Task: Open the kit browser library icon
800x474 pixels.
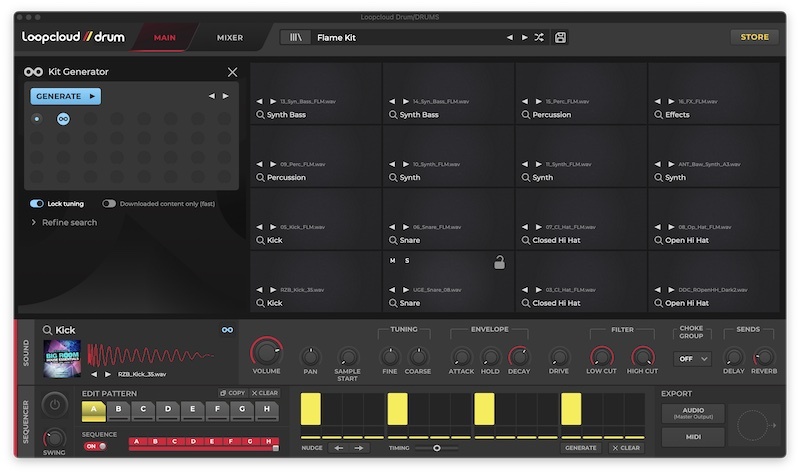Action: [296, 37]
